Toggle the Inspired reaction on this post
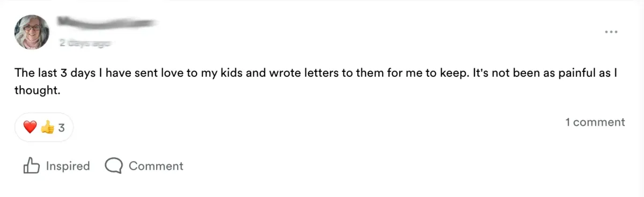The width and height of the screenshot is (644, 197). pos(56,166)
